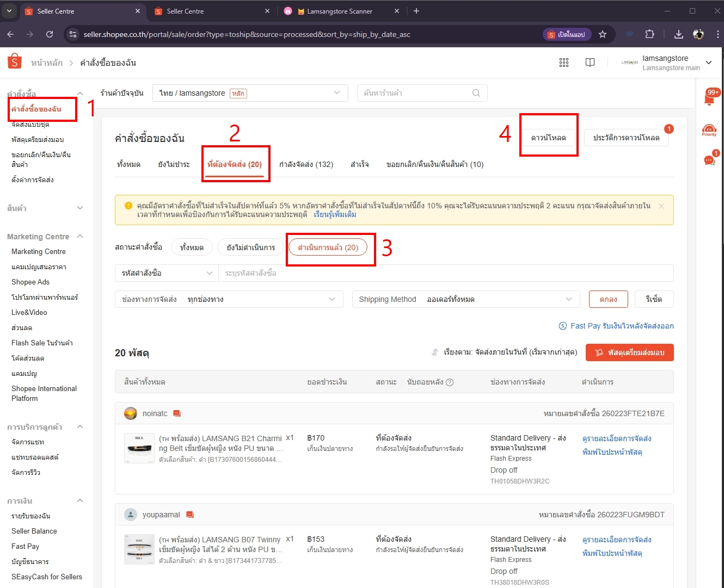Collapse the การบริการลูกค้า sidebar section
Screen dimensions: 724x588
coord(80,426)
